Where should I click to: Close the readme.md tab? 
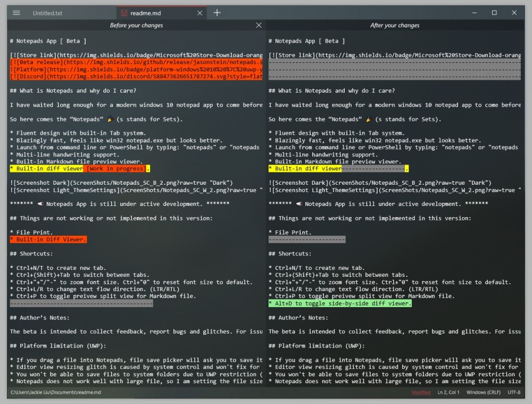coord(200,13)
